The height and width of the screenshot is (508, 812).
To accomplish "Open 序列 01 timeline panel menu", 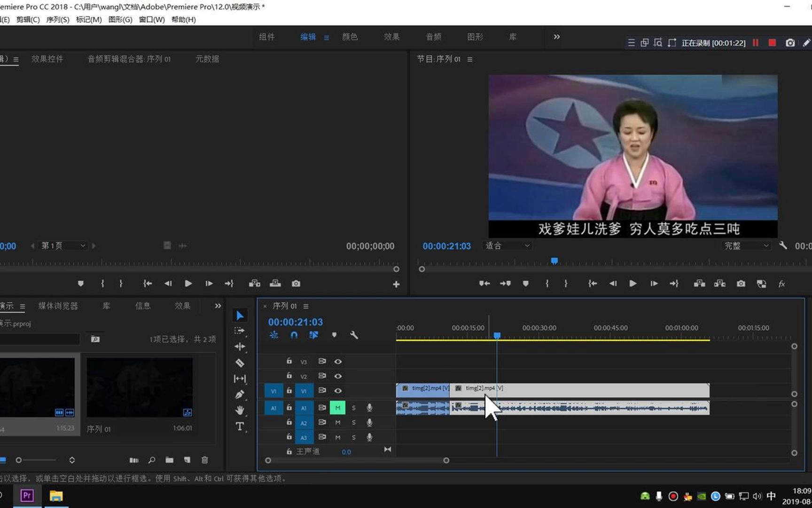I will tap(306, 306).
